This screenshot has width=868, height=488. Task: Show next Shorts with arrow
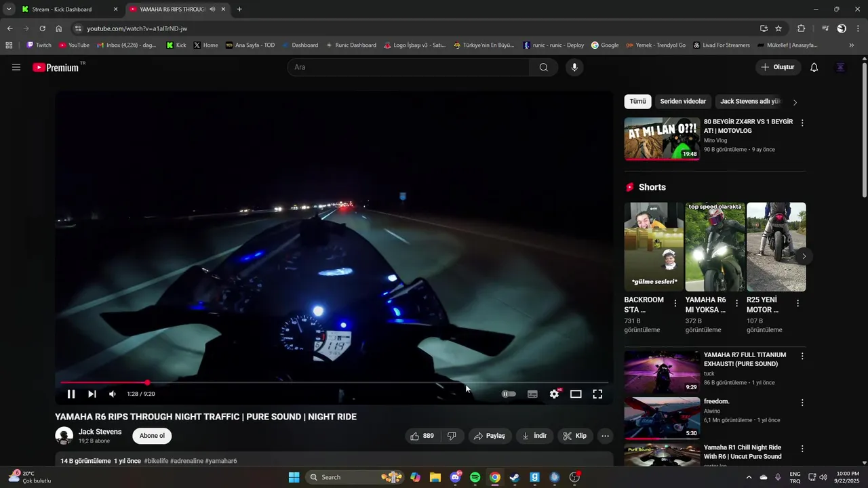click(804, 256)
